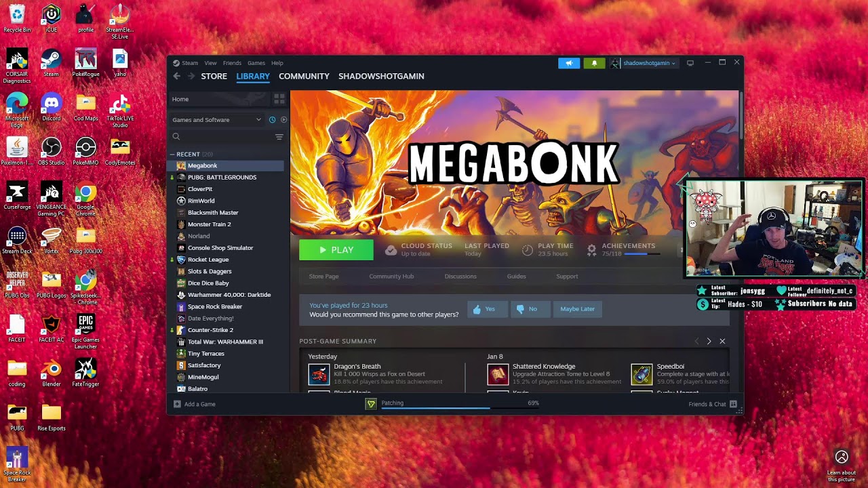Switch to the Community tab
Viewport: 868px width, 488px height.
pyautogui.click(x=304, y=76)
